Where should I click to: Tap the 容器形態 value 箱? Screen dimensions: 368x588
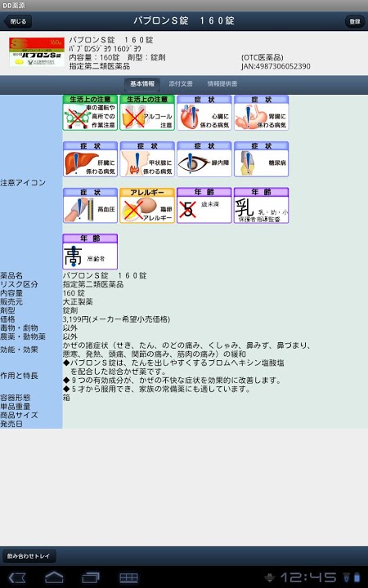(x=66, y=398)
